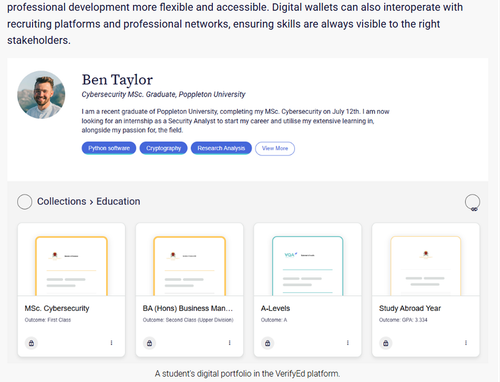Image resolution: width=500 pixels, height=382 pixels.
Task: Click the A-Levels card title
Action: (275, 308)
